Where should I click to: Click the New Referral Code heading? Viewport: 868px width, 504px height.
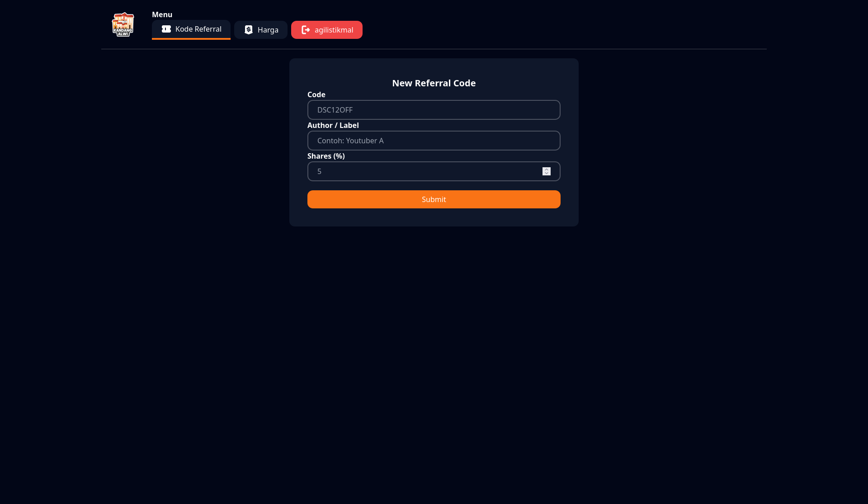tap(434, 83)
